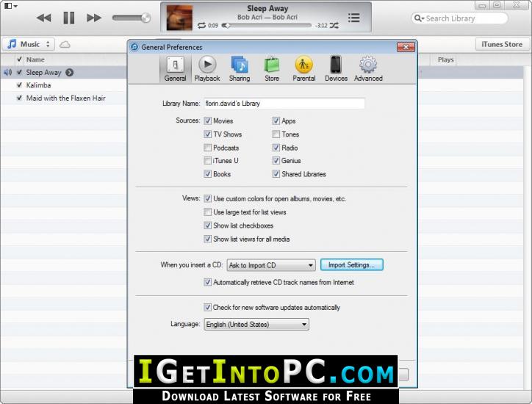Image resolution: width=532 pixels, height=404 pixels.
Task: Toggle Show list checkboxes
Action: pos(208,226)
